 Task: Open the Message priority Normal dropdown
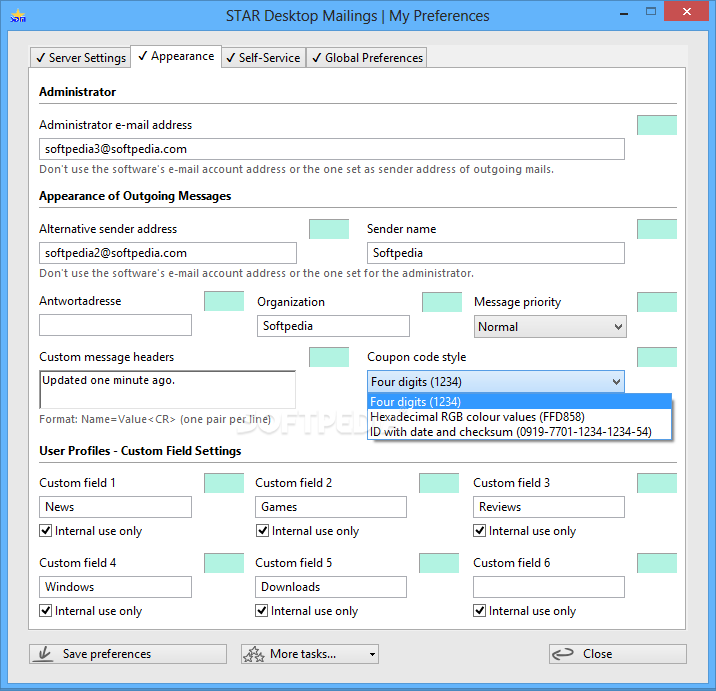coord(550,327)
